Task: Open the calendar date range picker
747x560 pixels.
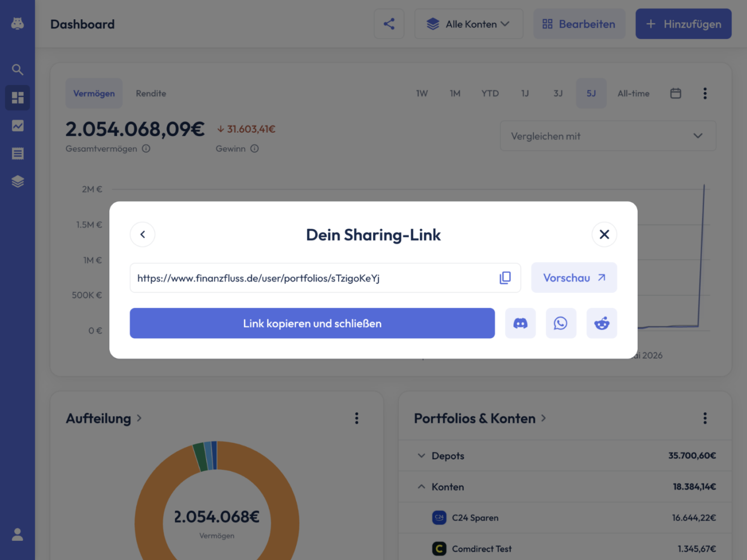Action: (x=675, y=93)
